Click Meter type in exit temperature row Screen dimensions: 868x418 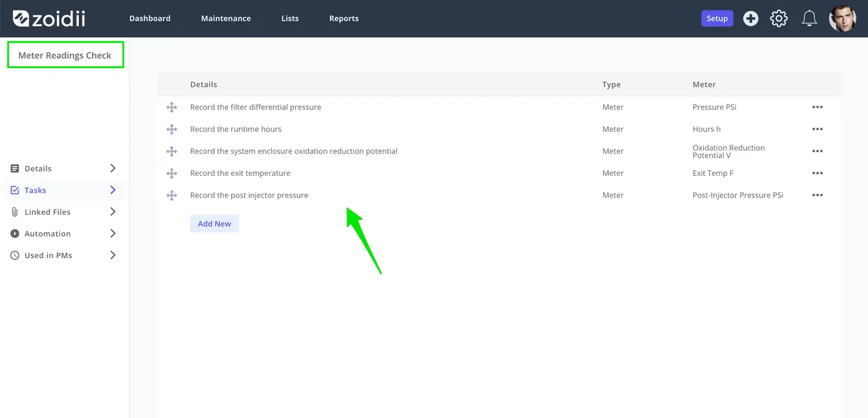pyautogui.click(x=613, y=173)
